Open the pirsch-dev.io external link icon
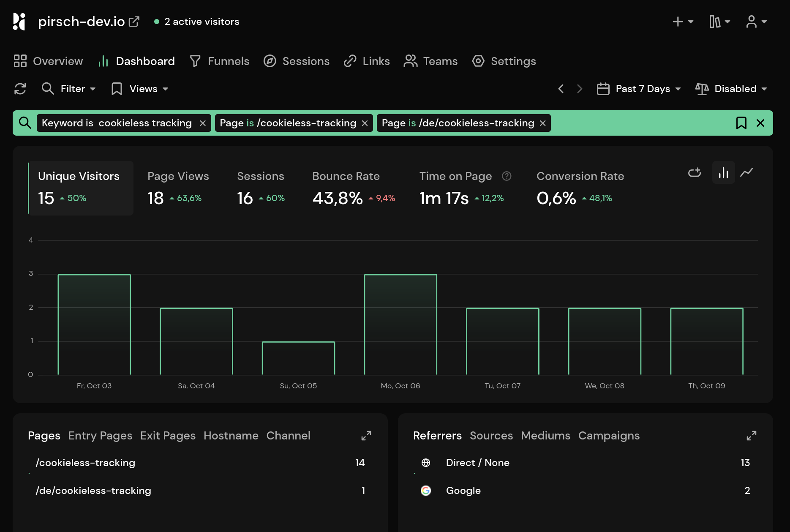 pos(134,22)
